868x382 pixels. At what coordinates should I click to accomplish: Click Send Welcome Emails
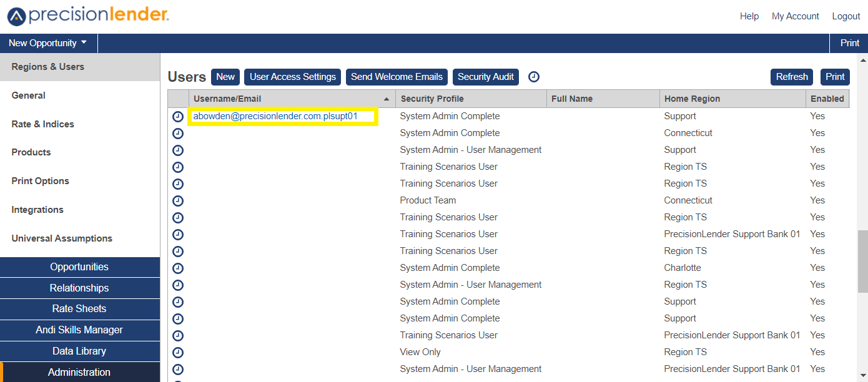[x=397, y=77]
